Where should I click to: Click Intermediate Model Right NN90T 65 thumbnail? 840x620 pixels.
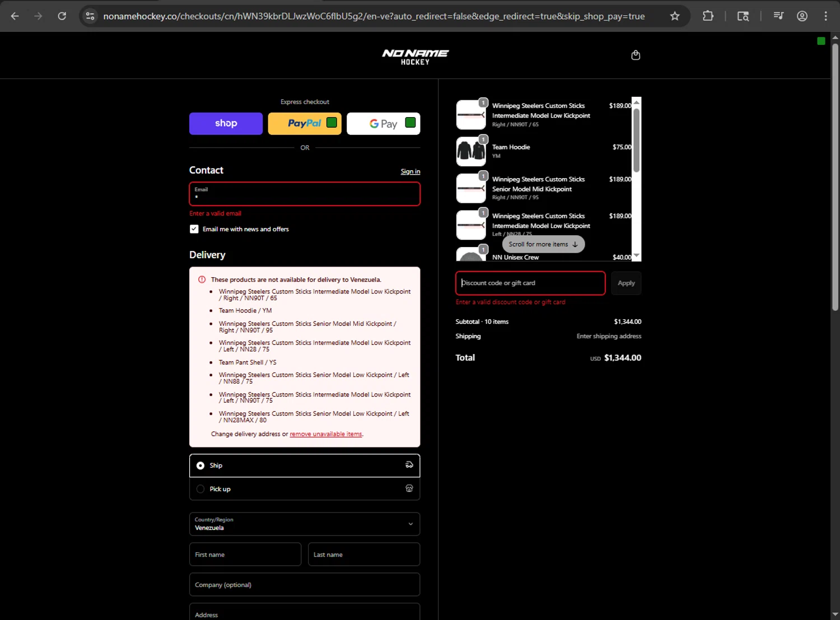[471, 115]
